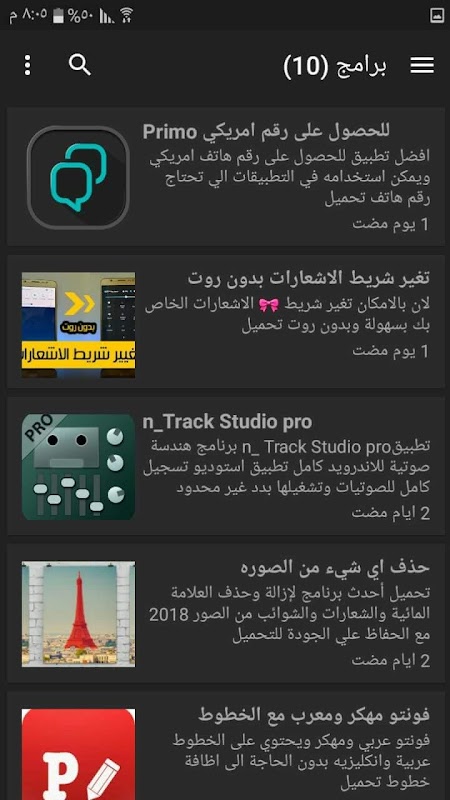
Task: Tap the n_Track Studio pro mixer icon
Action: (x=78, y=467)
